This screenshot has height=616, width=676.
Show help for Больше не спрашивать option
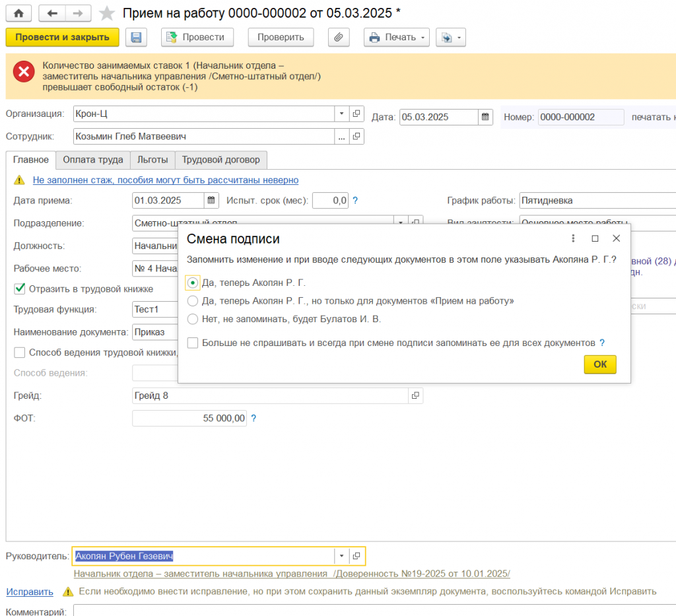602,343
